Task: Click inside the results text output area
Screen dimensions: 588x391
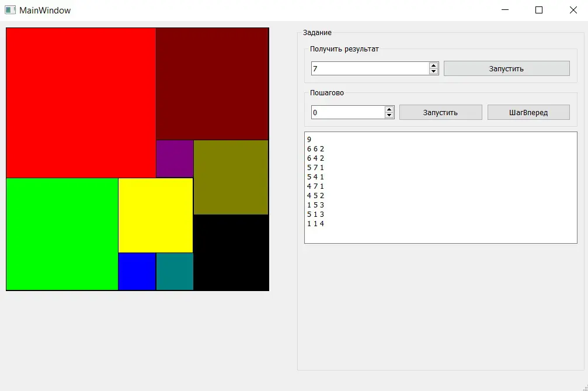Action: [440, 187]
